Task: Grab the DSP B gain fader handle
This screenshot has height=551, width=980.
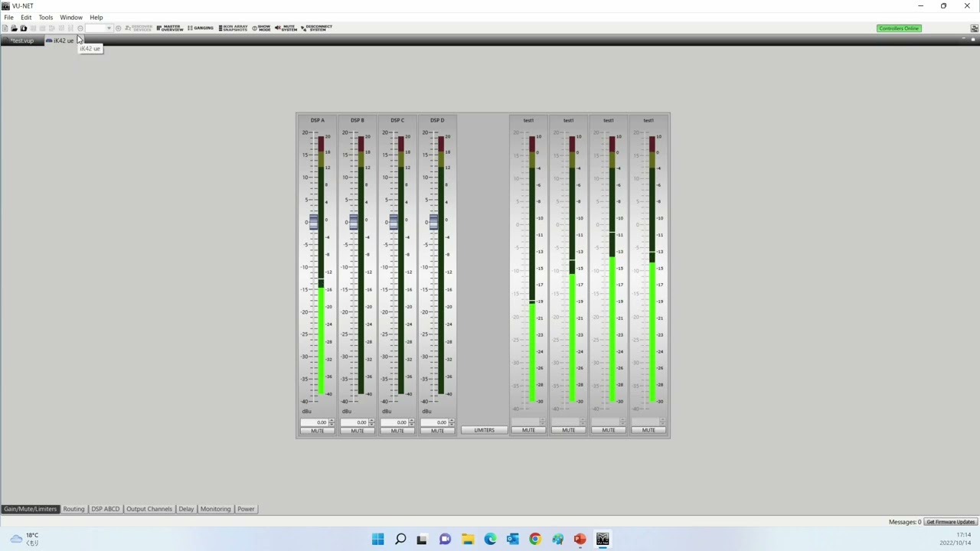Action: 353,222
